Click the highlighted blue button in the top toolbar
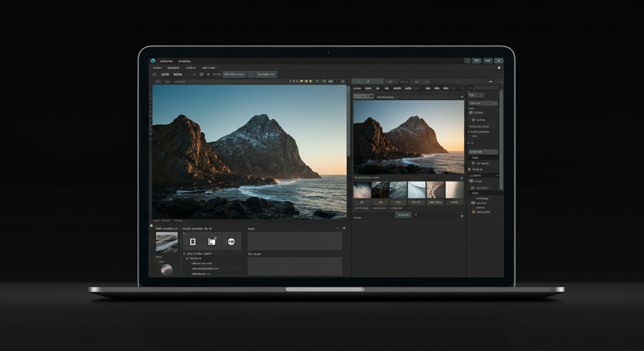Screen dimensions: 644x351 pos(235,74)
